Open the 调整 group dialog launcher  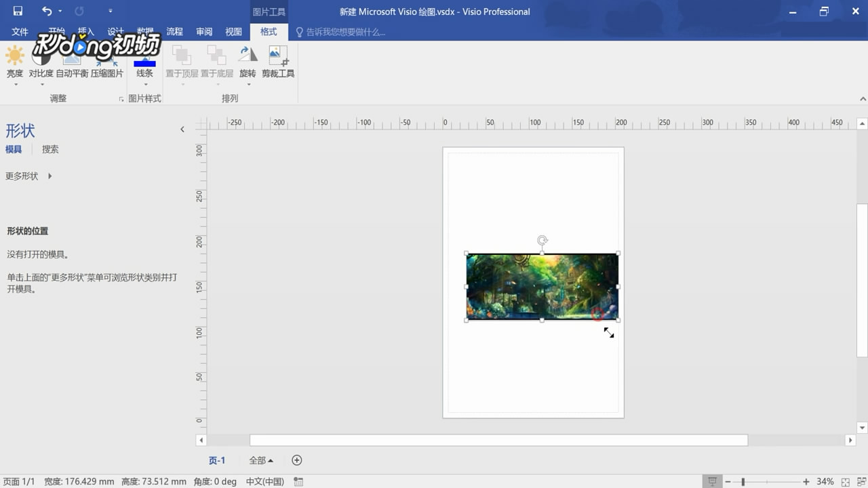[x=121, y=99]
